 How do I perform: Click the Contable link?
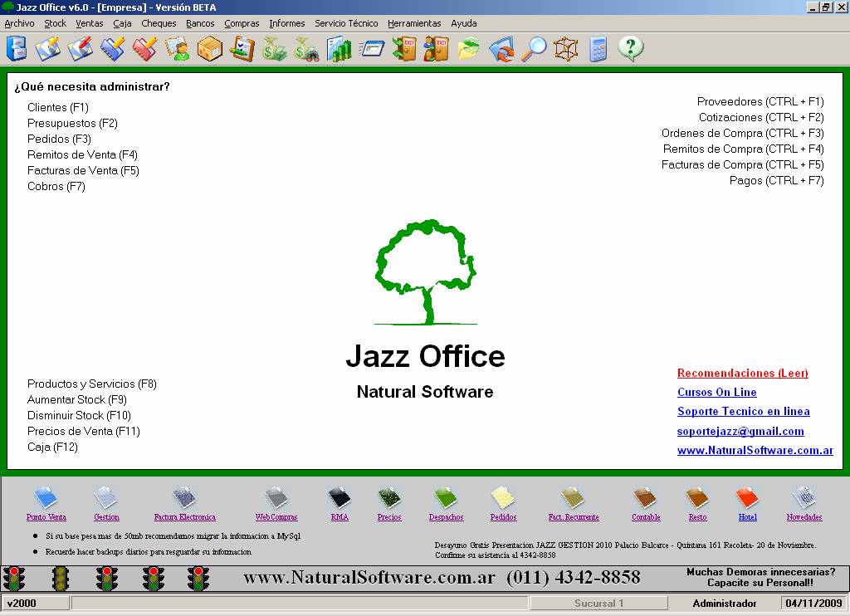point(646,517)
